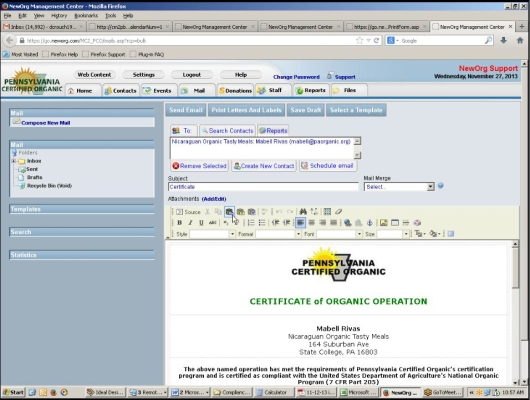Open Recycle Bin (Void) folder

49,186
